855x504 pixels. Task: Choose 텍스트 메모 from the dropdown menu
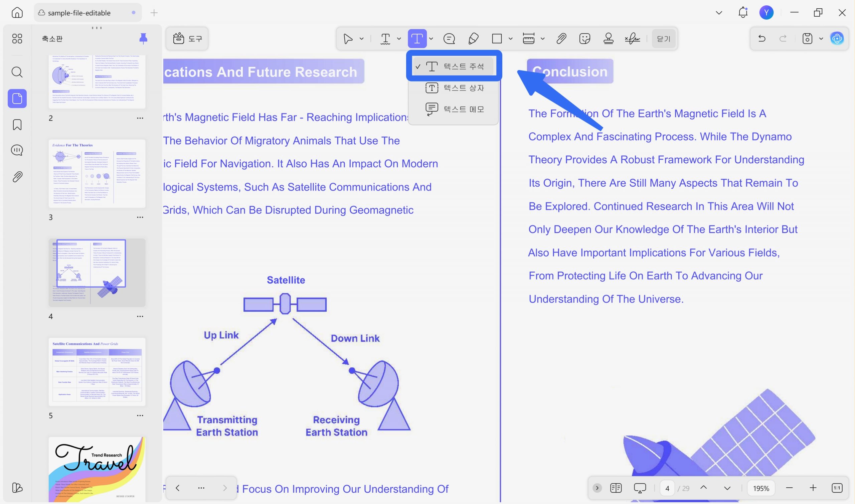(453, 109)
